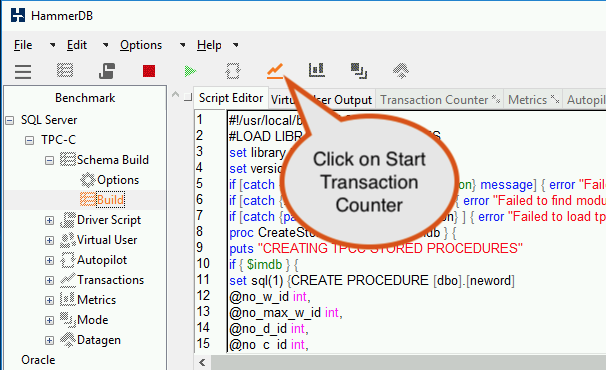
Task: Select Build under Schema Build
Action: (x=110, y=200)
